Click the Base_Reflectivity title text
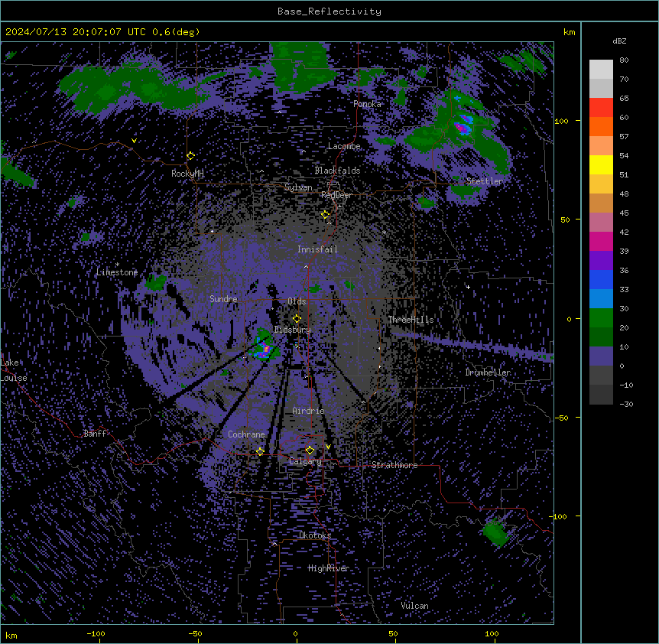Image resolution: width=659 pixels, height=644 pixels. 329,11
